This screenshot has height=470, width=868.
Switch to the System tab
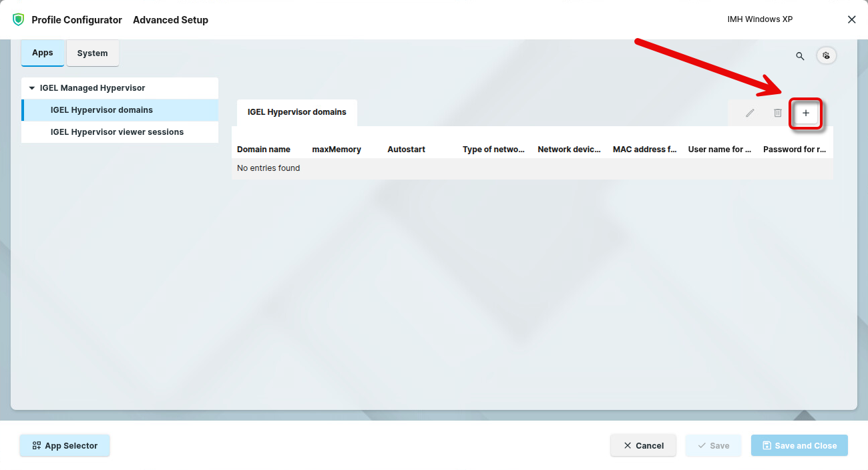(x=92, y=53)
